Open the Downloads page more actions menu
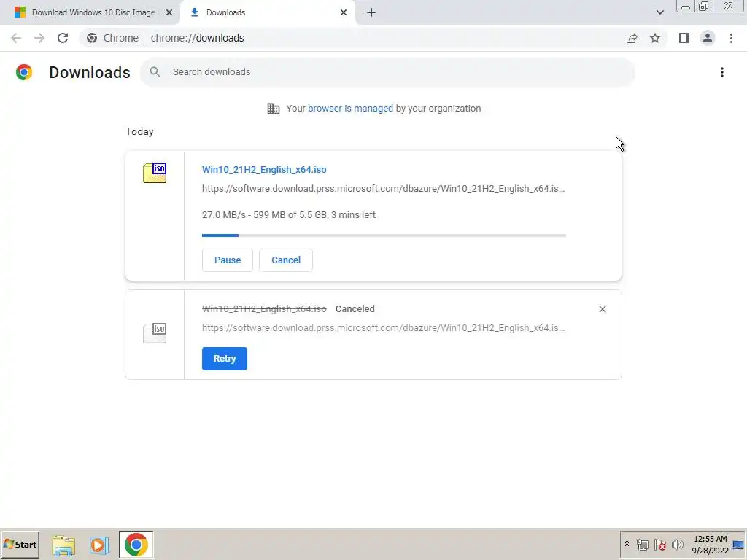Viewport: 747px width, 560px height. pyautogui.click(x=722, y=72)
